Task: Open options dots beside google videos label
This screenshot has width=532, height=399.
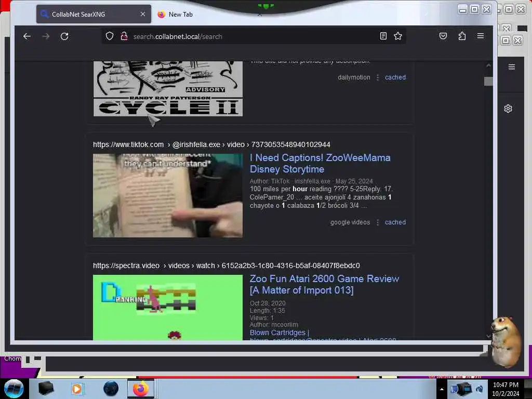Action: tap(378, 222)
